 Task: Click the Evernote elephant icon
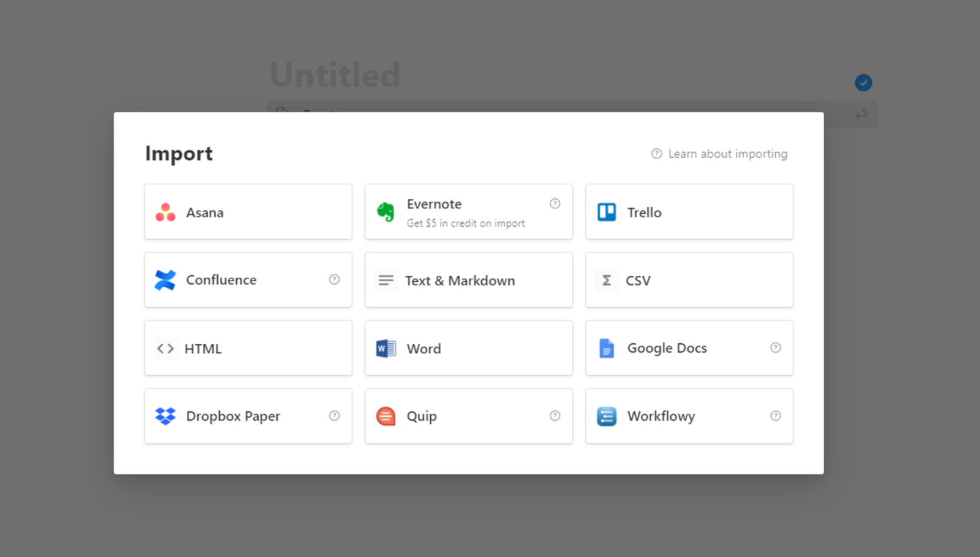tap(386, 212)
